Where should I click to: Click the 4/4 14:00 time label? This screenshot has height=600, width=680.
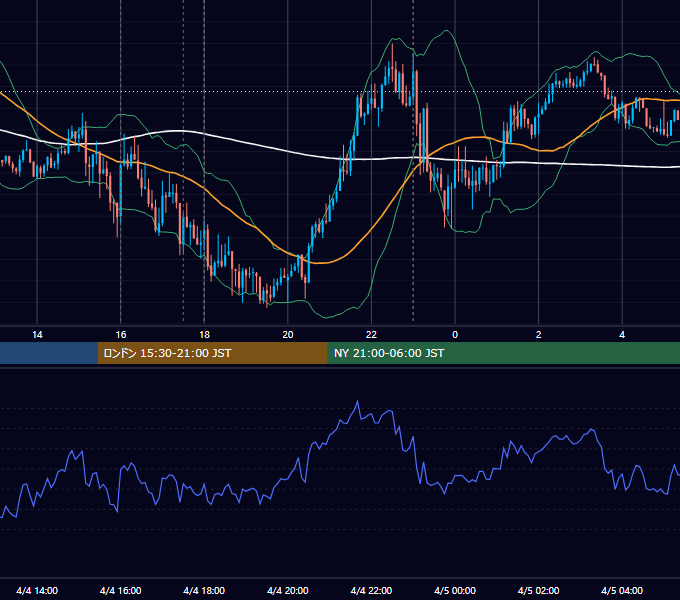point(37,591)
